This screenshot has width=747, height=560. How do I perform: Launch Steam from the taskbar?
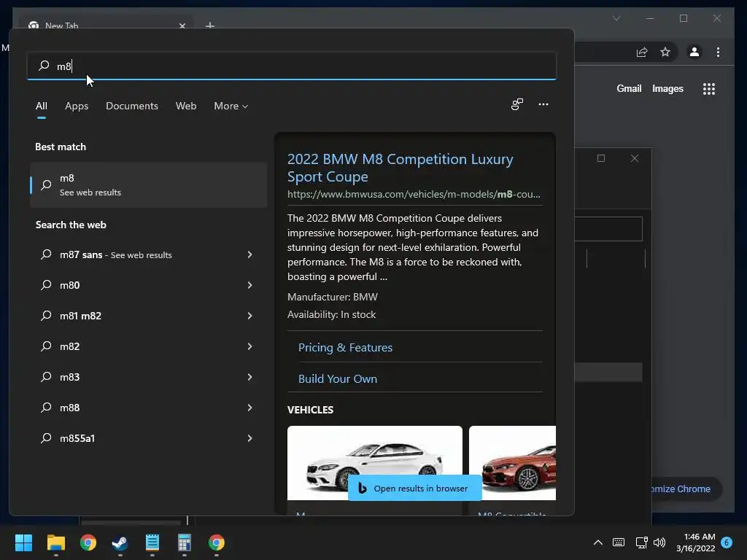point(120,542)
